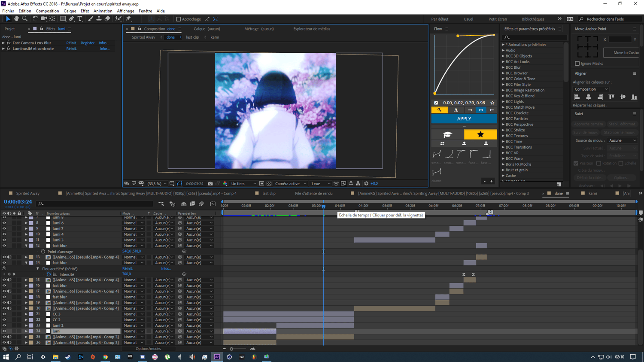The height and width of the screenshot is (362, 644).
Task: Toggle visibility of layer 16 fast blur
Action: [x=4, y=286]
